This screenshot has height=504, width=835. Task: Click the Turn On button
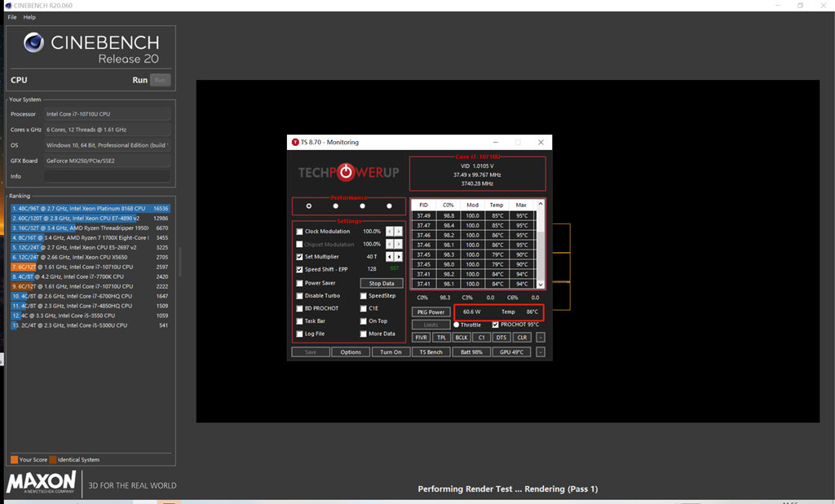[x=391, y=352]
